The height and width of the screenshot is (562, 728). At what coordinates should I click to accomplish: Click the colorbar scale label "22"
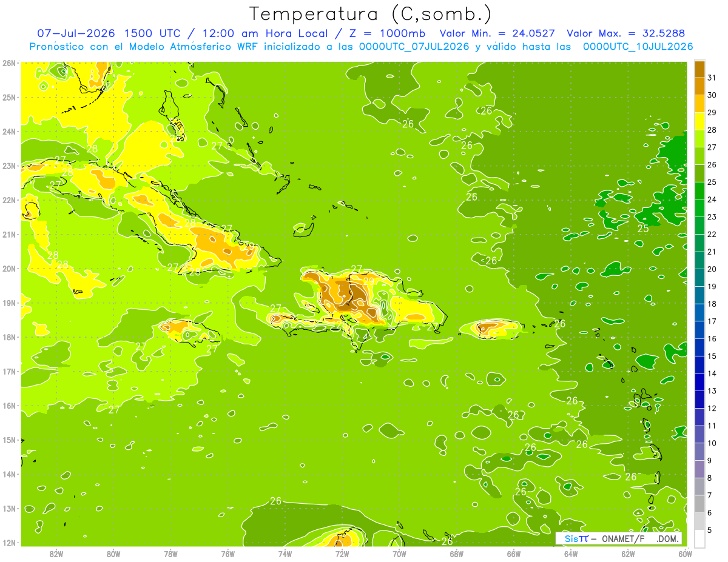[712, 235]
